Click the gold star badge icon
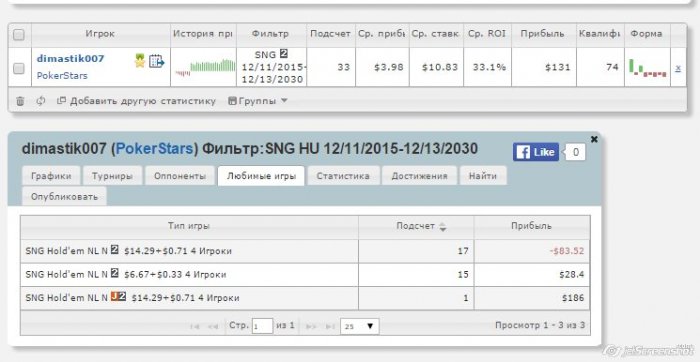 click(x=140, y=61)
